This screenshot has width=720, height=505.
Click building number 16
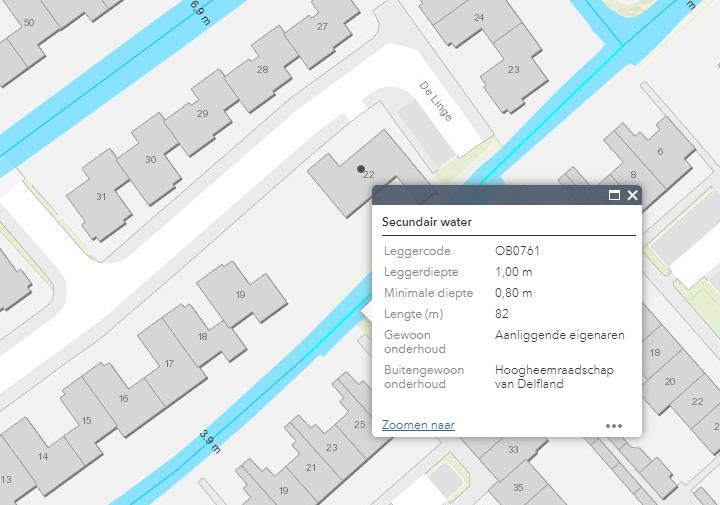pos(123,399)
